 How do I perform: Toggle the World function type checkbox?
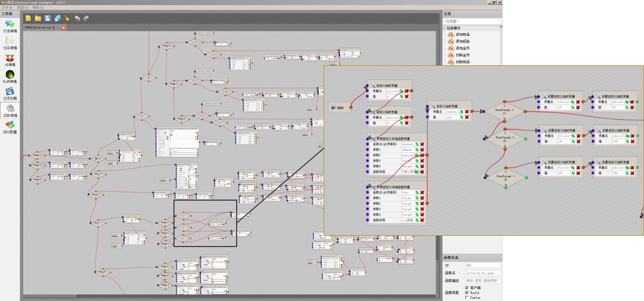[x=467, y=292]
